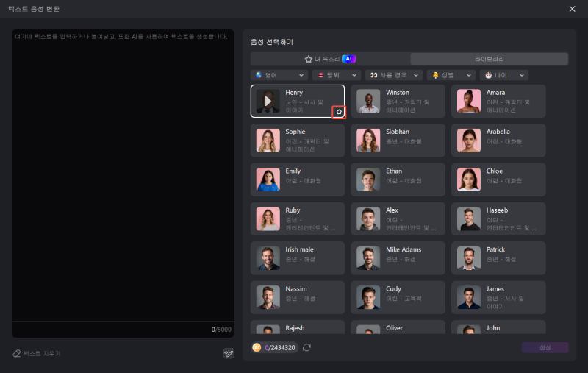Click the refresh credits icon
The height and width of the screenshot is (373, 588).
(x=306, y=347)
